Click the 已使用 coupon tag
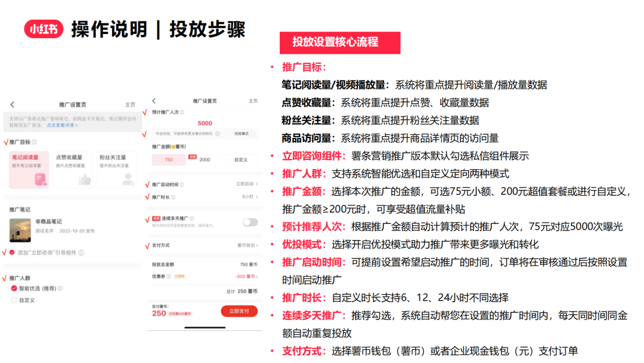Image resolution: width=644 pixels, height=363 pixels. point(179,276)
